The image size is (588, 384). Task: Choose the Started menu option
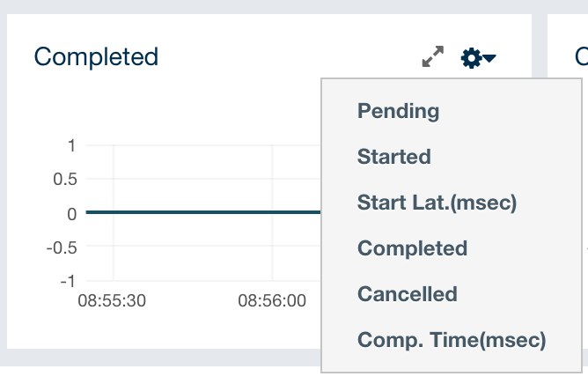(393, 157)
